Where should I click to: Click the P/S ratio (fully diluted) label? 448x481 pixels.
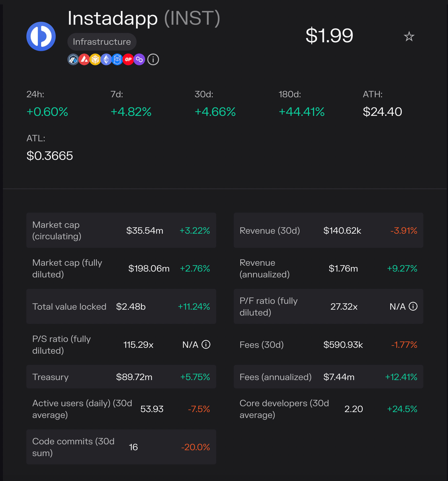[62, 345]
